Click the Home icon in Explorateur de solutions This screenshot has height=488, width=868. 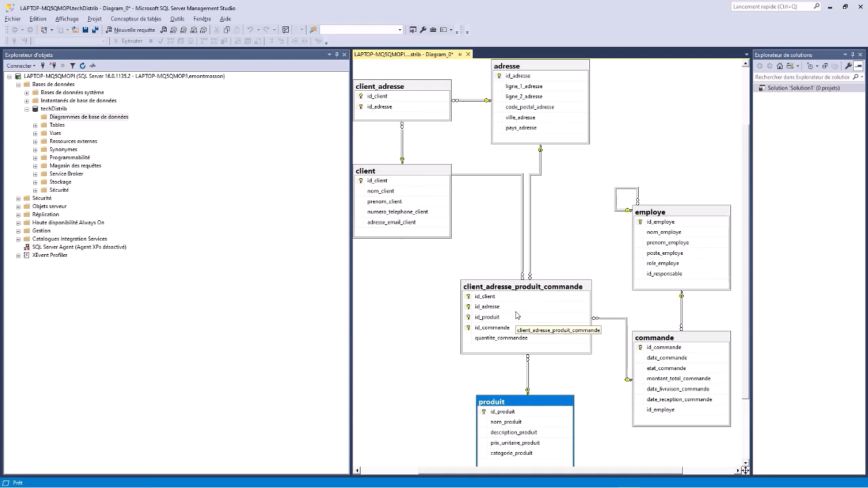[x=779, y=66]
